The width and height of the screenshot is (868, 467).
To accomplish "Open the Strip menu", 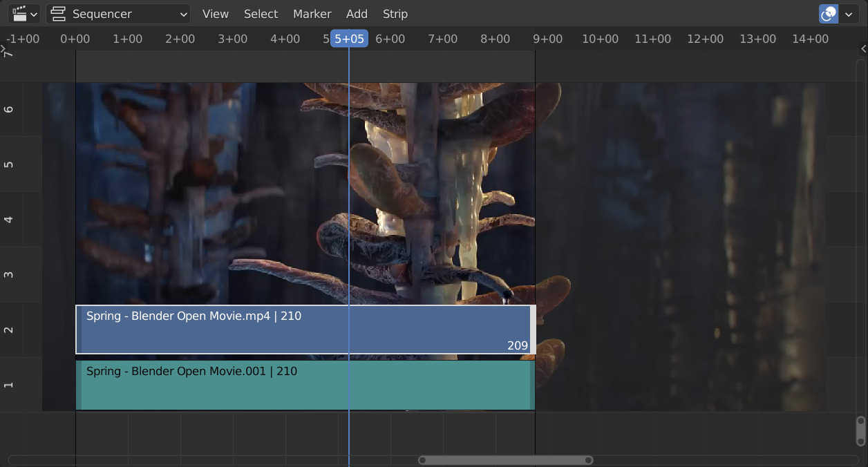I will pyautogui.click(x=395, y=14).
